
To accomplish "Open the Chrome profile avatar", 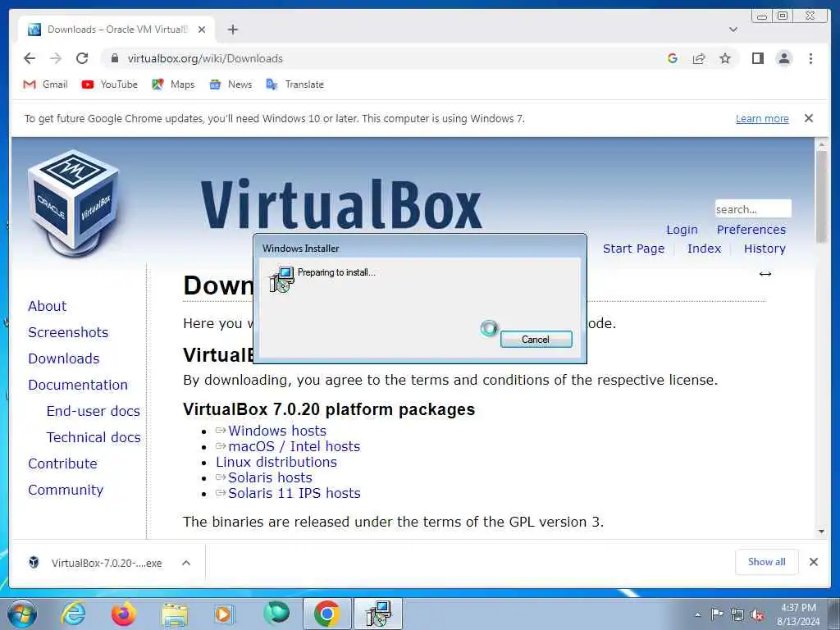I will pyautogui.click(x=783, y=58).
